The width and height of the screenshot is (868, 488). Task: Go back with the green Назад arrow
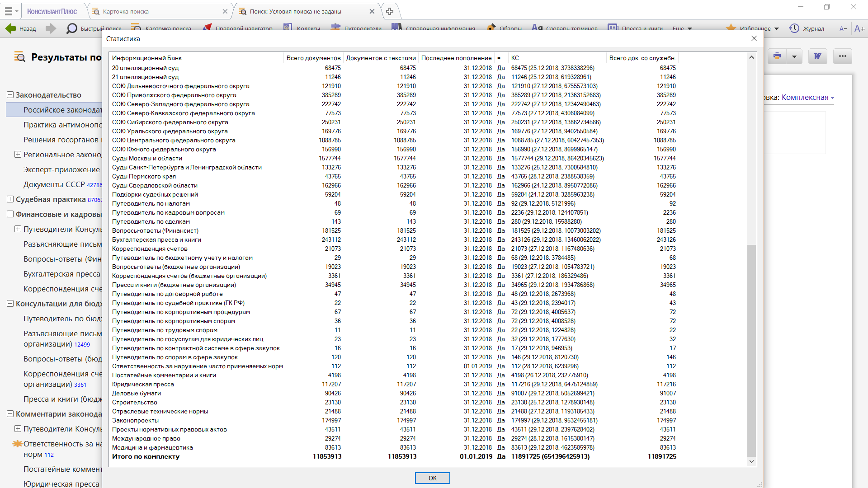click(10, 28)
